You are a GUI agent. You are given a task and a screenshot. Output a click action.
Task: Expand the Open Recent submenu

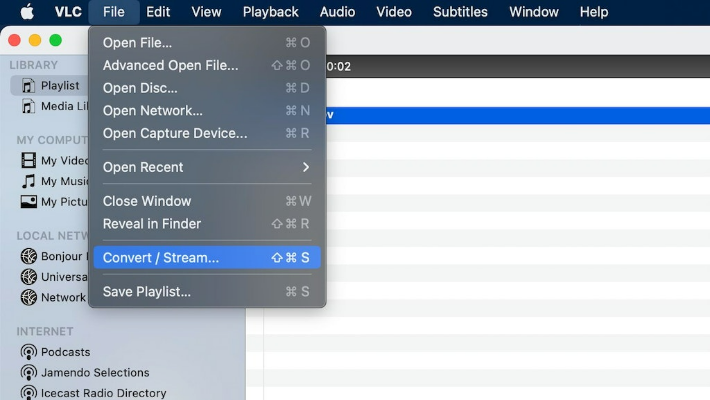click(207, 167)
